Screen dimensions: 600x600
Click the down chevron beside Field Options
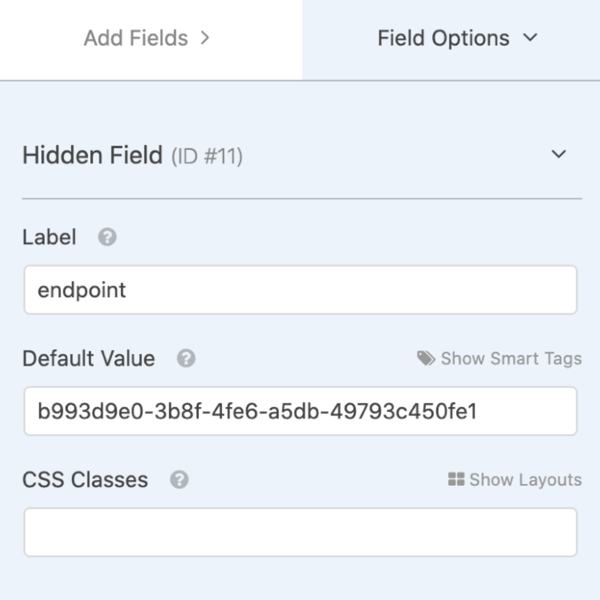[531, 39]
